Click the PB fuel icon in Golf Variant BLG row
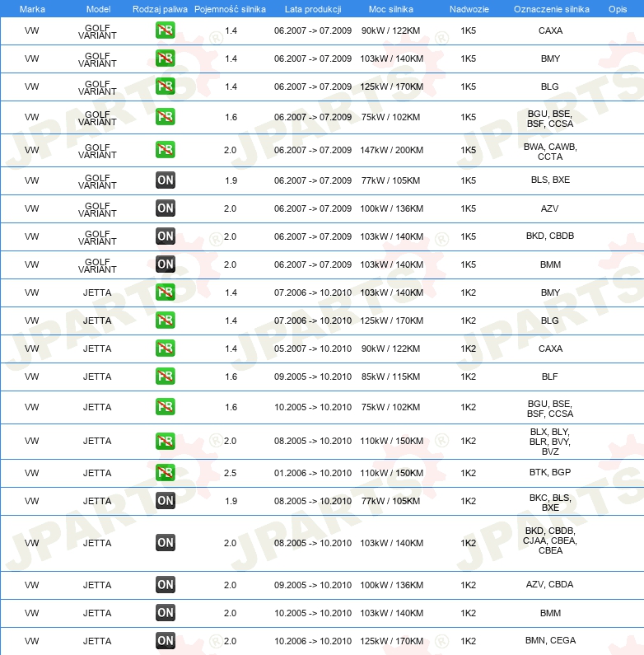Viewport: 644px width, 655px height. coord(165,87)
